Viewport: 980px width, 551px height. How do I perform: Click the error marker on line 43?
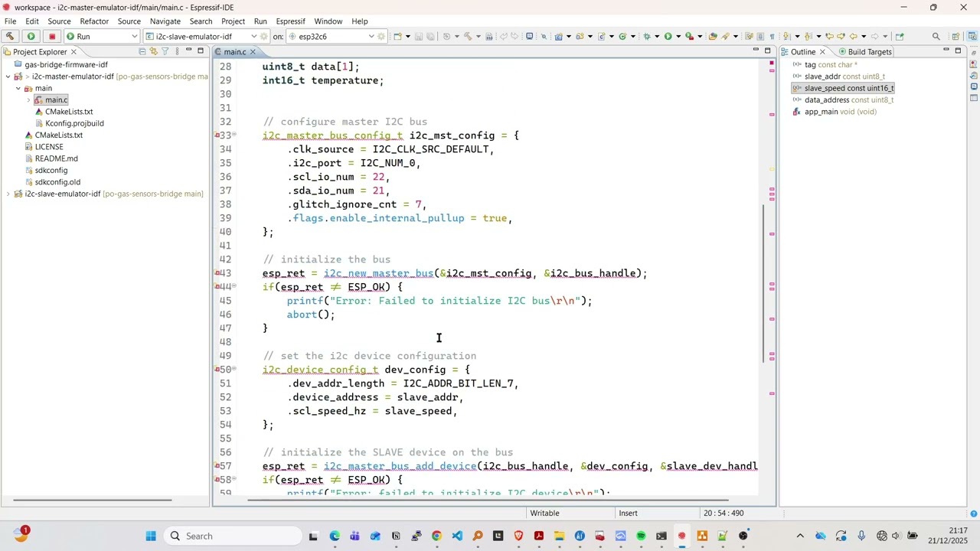pyautogui.click(x=217, y=273)
